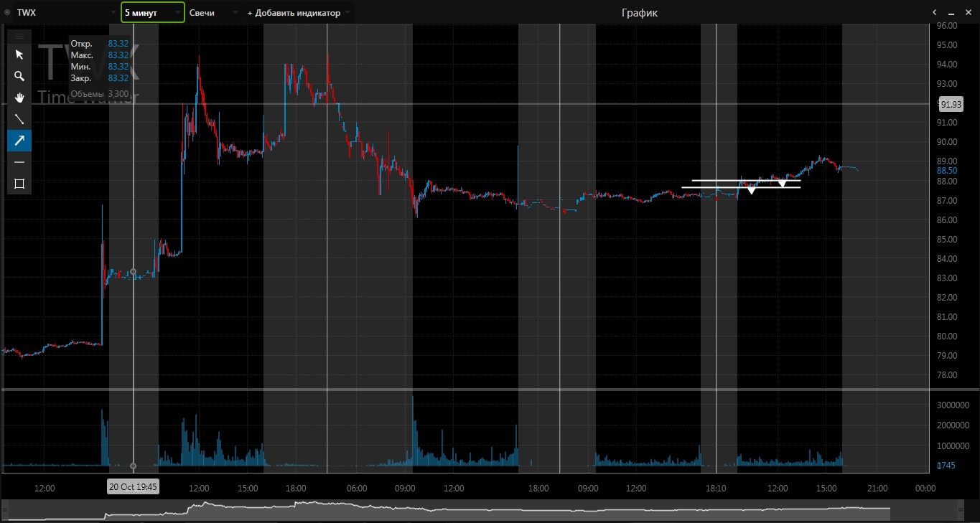Open the Добавить индикатор dropdown
Image resolution: width=980 pixels, height=523 pixels.
[298, 13]
